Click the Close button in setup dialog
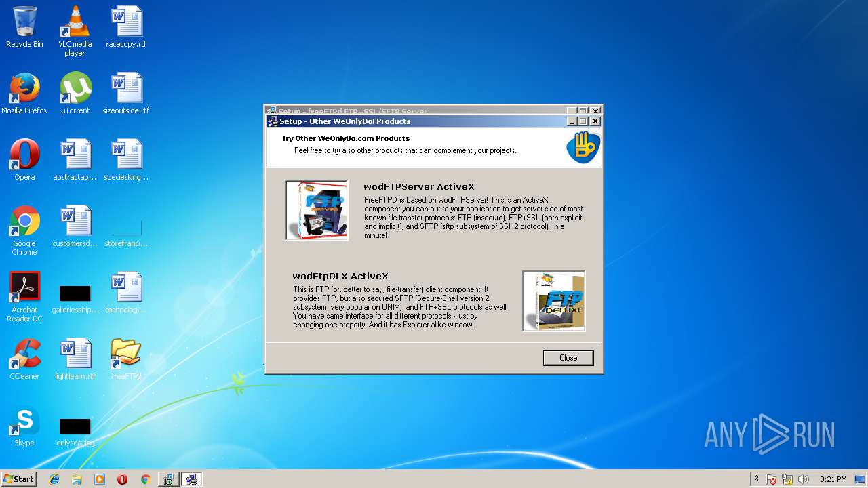This screenshot has height=488, width=868. pos(568,358)
